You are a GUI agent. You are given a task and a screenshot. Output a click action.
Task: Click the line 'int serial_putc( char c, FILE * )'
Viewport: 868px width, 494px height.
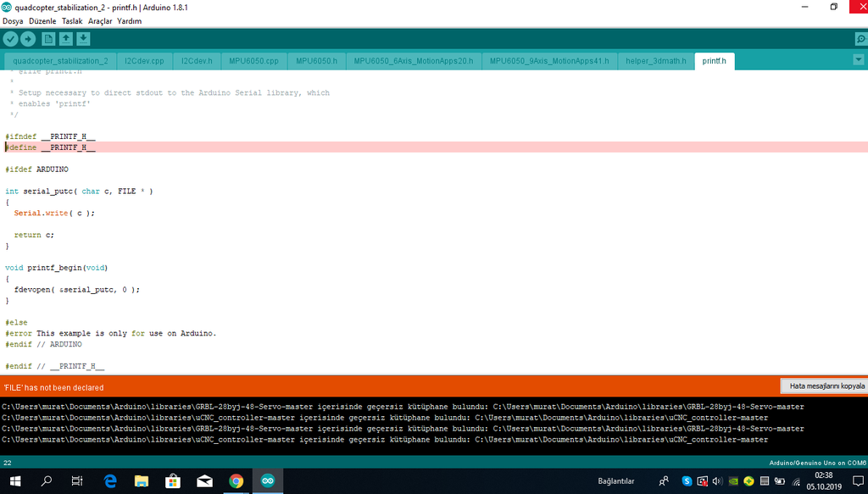(x=79, y=191)
